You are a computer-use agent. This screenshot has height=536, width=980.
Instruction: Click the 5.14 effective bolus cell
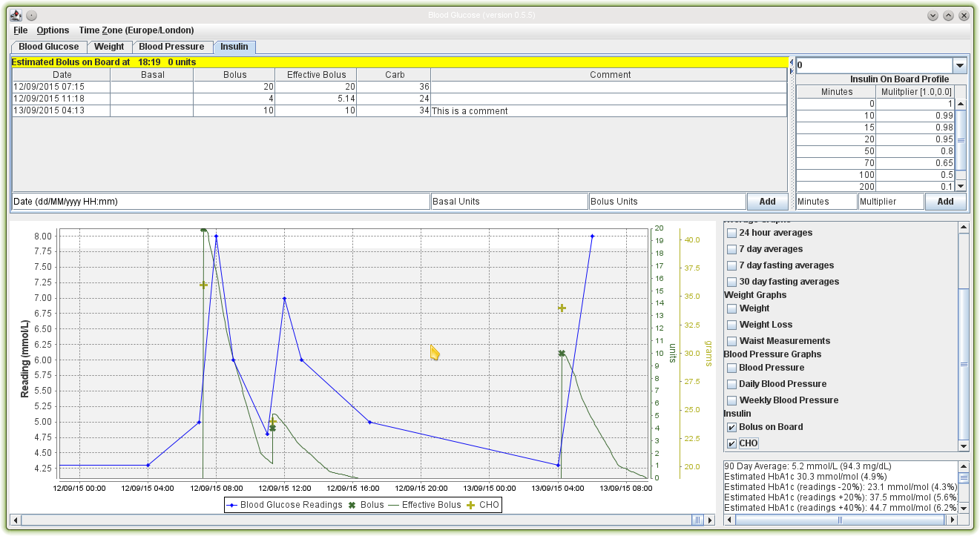click(316, 99)
